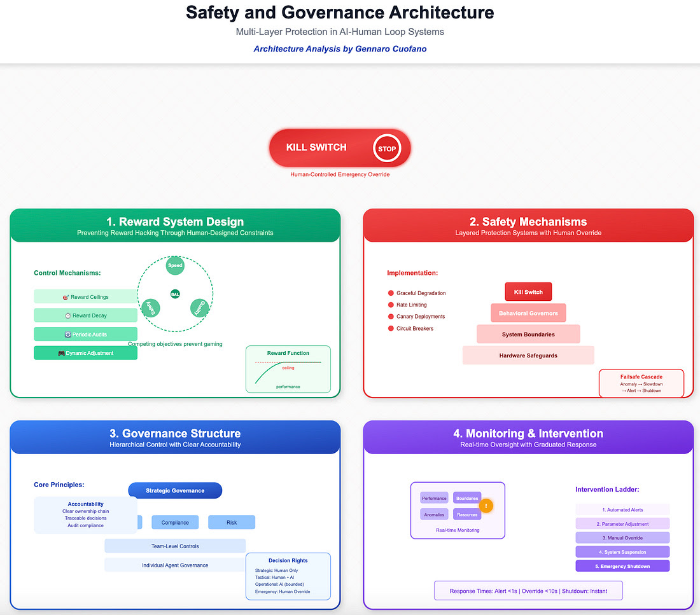700x615 pixels.
Task: Click the Boundaries monitoring tile
Action: pyautogui.click(x=467, y=498)
